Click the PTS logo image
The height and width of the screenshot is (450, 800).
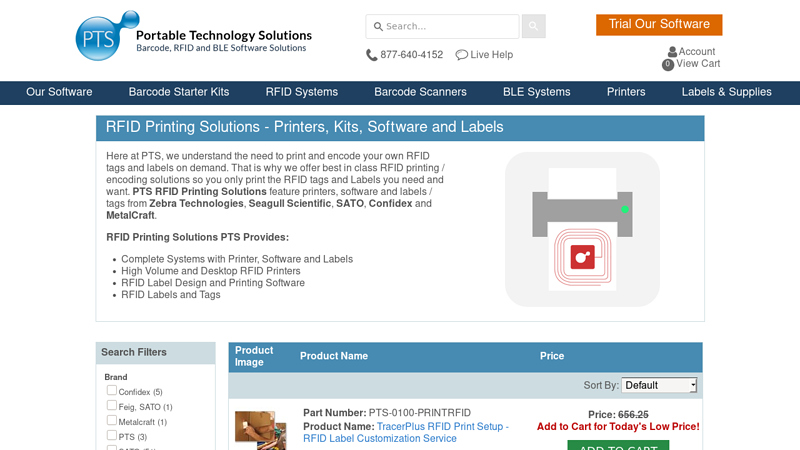[x=107, y=36]
